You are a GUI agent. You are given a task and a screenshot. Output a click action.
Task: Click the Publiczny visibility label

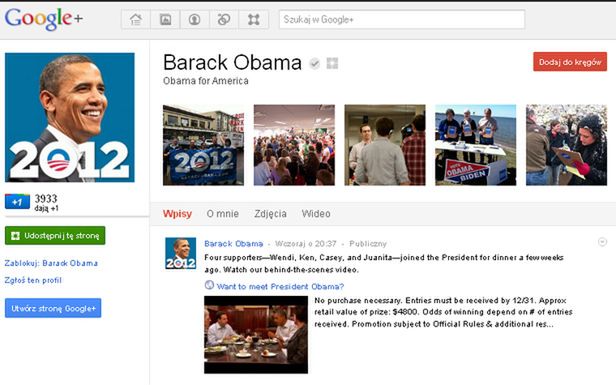pos(368,244)
